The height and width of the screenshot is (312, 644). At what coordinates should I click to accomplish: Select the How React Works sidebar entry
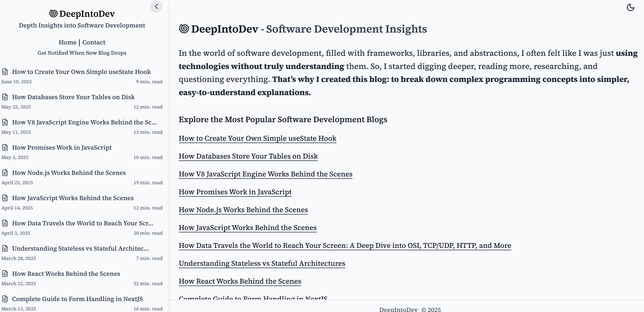(66, 273)
